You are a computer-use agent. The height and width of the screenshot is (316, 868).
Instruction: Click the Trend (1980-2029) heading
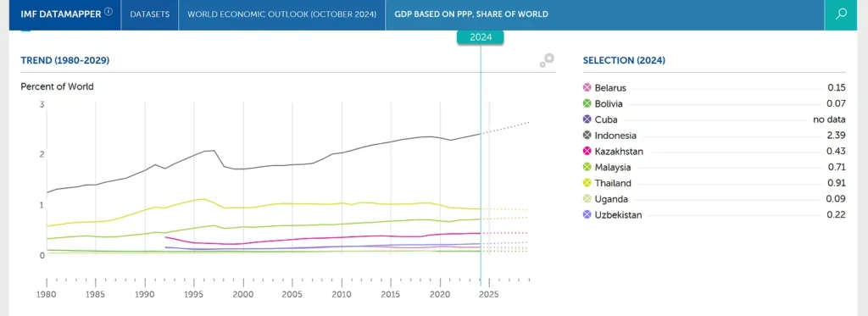[x=64, y=60]
